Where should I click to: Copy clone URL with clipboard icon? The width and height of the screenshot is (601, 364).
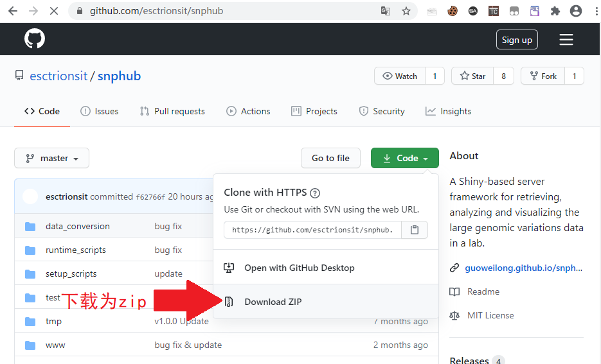[x=415, y=230]
